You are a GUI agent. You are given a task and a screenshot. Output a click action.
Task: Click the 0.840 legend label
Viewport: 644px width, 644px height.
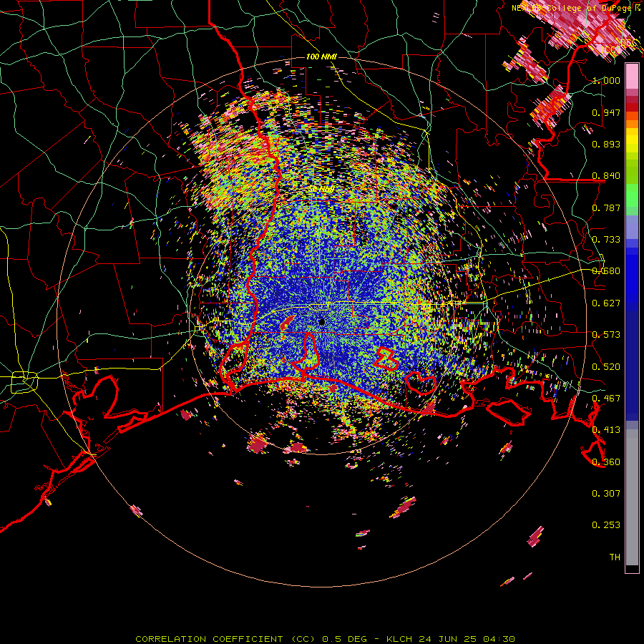pyautogui.click(x=606, y=176)
